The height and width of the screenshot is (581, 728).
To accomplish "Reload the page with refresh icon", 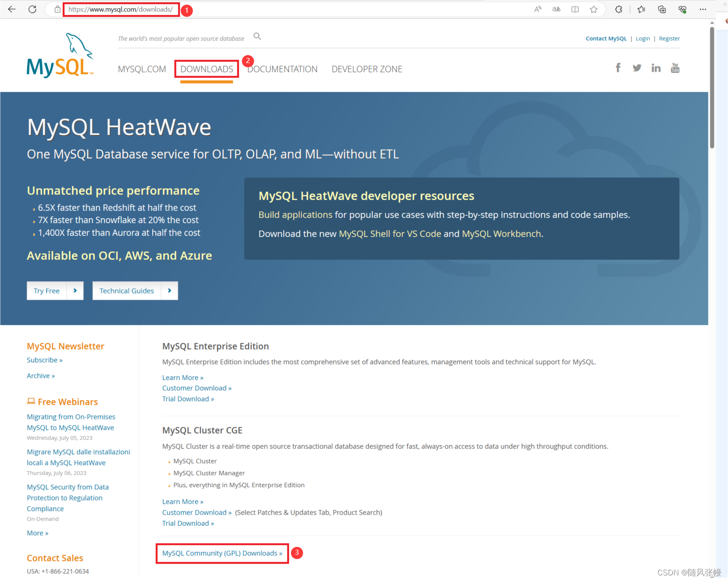I will tap(32, 9).
